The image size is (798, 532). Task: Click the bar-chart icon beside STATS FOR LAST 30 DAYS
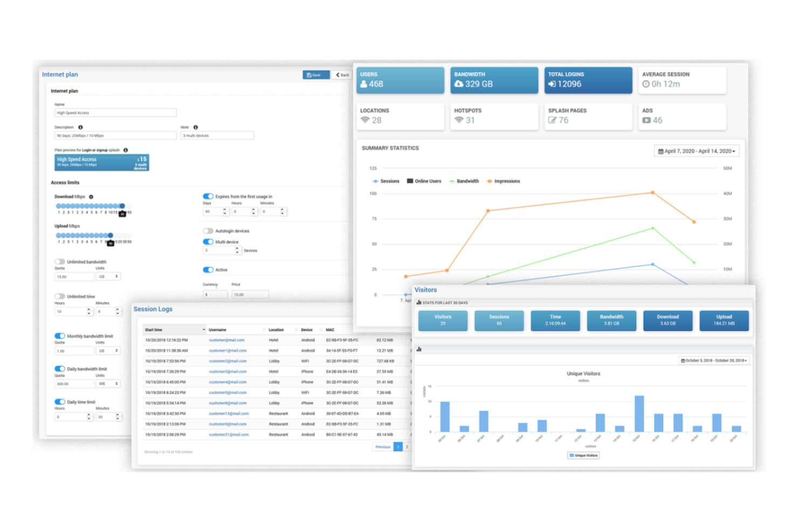pyautogui.click(x=419, y=302)
